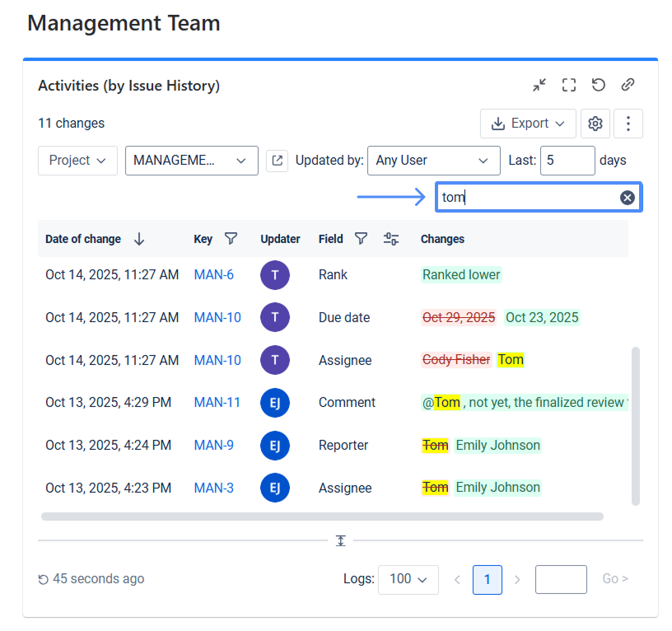672x631 pixels.
Task: Enter fullscreen mode for the gadget
Action: click(x=569, y=85)
